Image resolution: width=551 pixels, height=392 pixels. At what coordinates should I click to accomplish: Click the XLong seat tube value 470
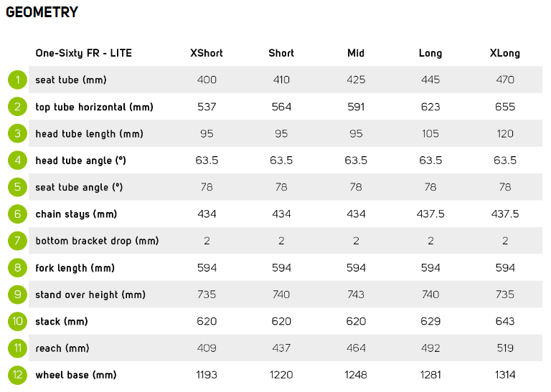tap(505, 80)
